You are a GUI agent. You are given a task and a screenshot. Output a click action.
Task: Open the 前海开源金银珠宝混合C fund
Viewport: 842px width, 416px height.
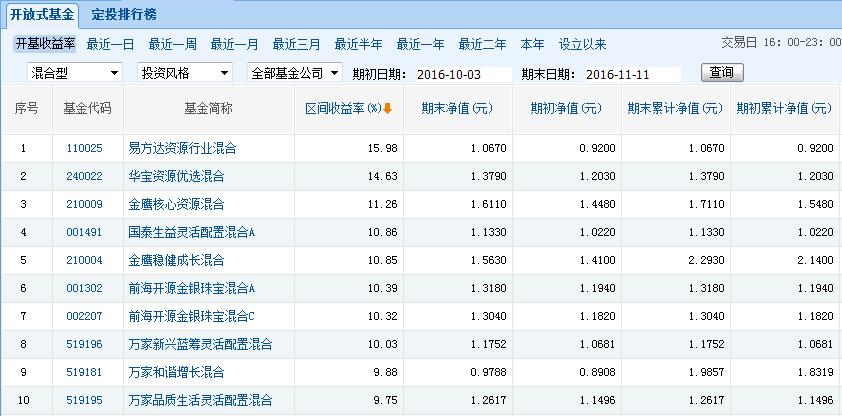tap(192, 317)
